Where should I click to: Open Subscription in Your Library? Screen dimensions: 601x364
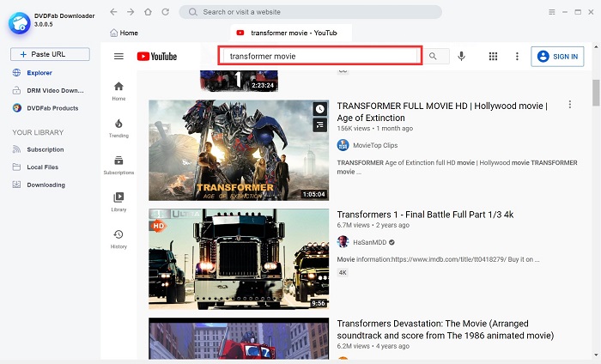click(x=38, y=149)
